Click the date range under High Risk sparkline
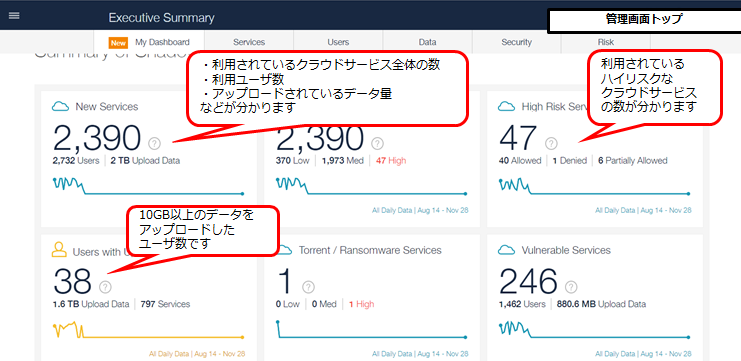The image size is (741, 361). pyautogui.click(x=644, y=210)
